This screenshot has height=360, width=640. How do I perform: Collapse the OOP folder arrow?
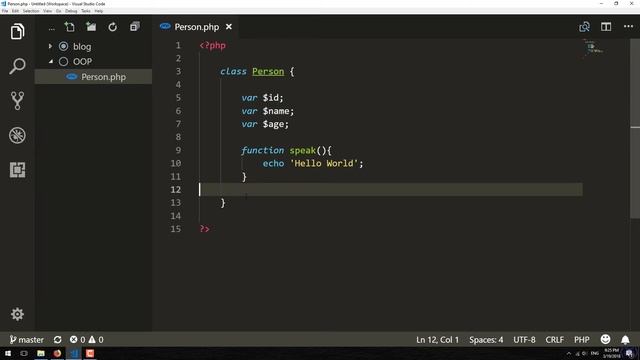coord(51,62)
